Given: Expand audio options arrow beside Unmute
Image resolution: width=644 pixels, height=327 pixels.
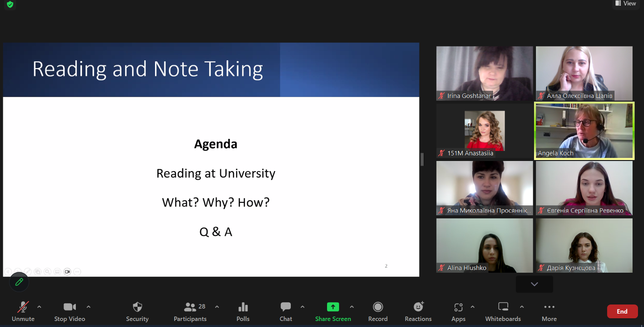Looking at the screenshot, I should coord(39,307).
